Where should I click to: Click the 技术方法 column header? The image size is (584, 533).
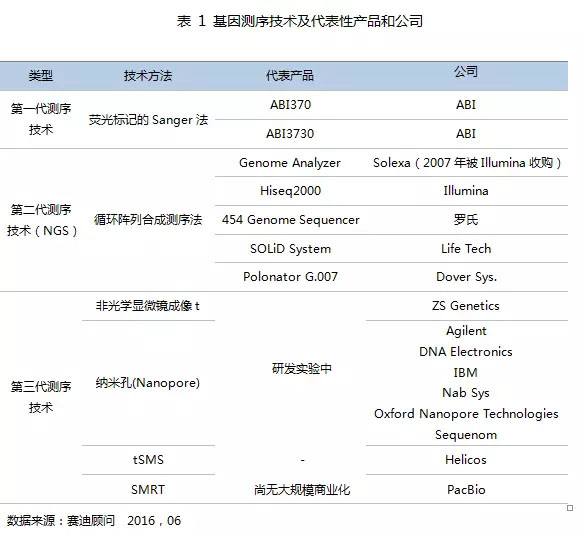pos(148,76)
